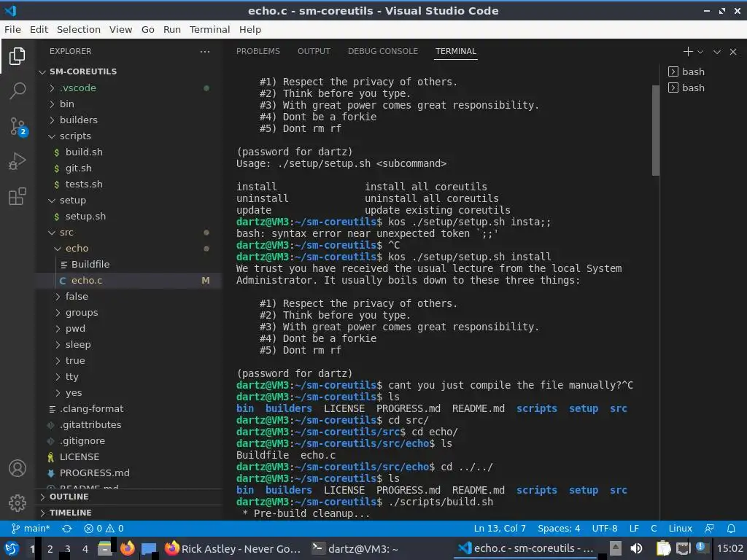Expand the pwd folder

point(128,329)
